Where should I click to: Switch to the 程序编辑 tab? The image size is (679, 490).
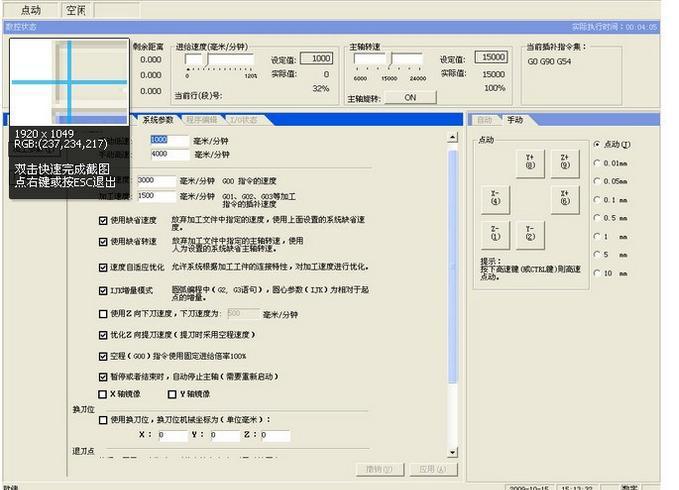[202, 120]
